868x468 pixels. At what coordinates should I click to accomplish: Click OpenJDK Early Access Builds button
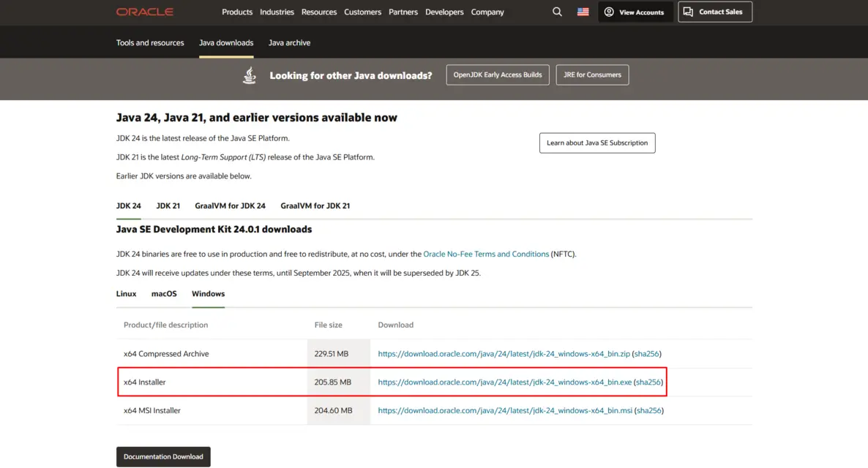pos(498,75)
